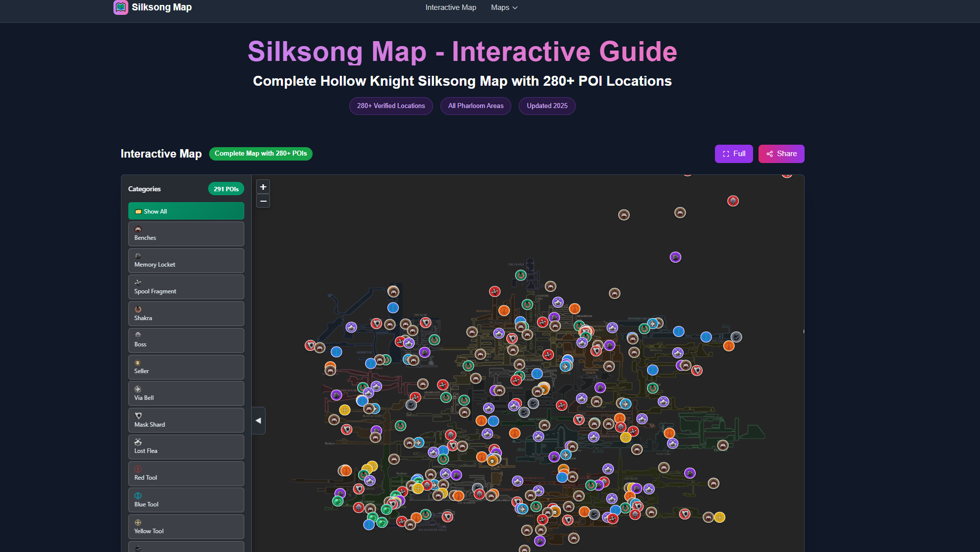Click the 280+ Verified Locations badge

[x=391, y=106]
